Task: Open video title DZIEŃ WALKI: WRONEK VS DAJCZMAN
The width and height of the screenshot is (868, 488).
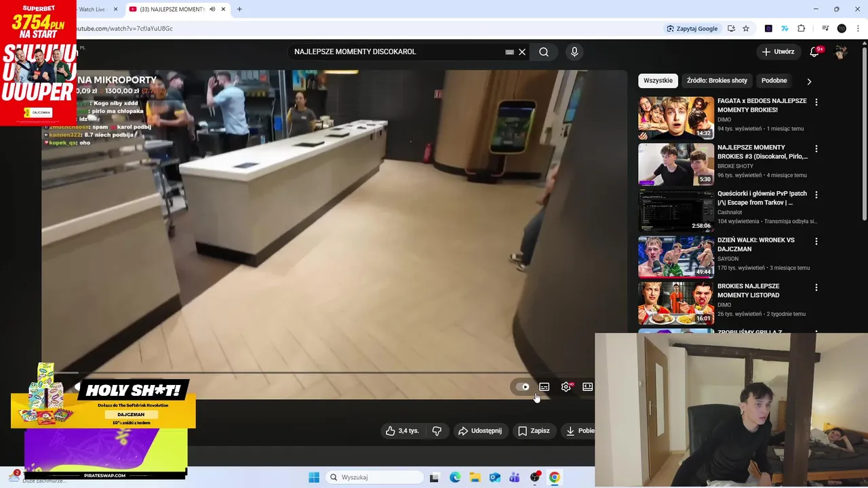Action: 756,244
